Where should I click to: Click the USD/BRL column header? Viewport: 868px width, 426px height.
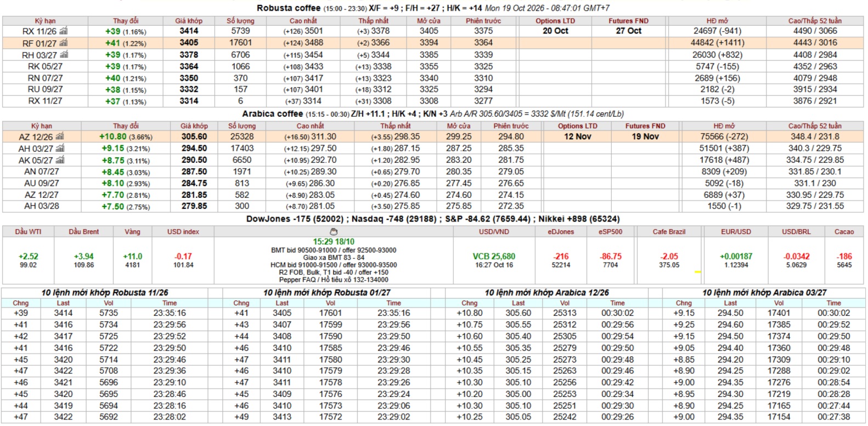796,232
